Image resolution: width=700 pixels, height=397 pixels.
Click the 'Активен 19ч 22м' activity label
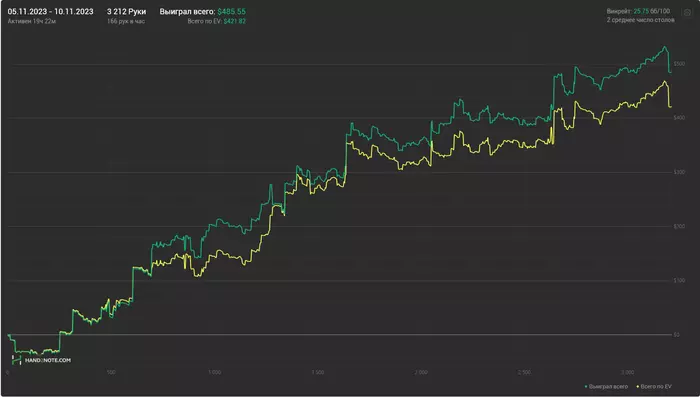[x=32, y=21]
